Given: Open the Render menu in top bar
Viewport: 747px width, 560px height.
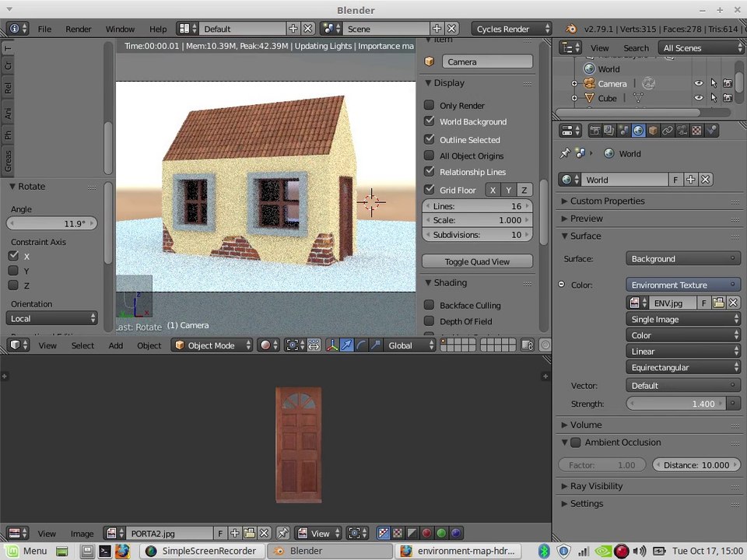Looking at the screenshot, I should click(x=79, y=29).
